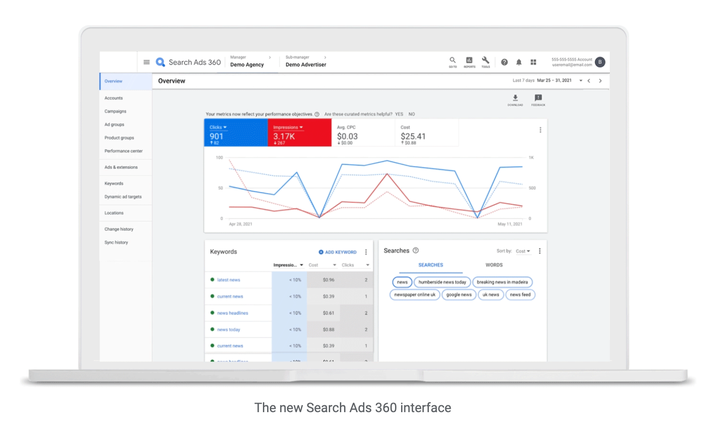The height and width of the screenshot is (440, 728).
Task: Open Product groups in the sidebar
Action: [x=119, y=138]
